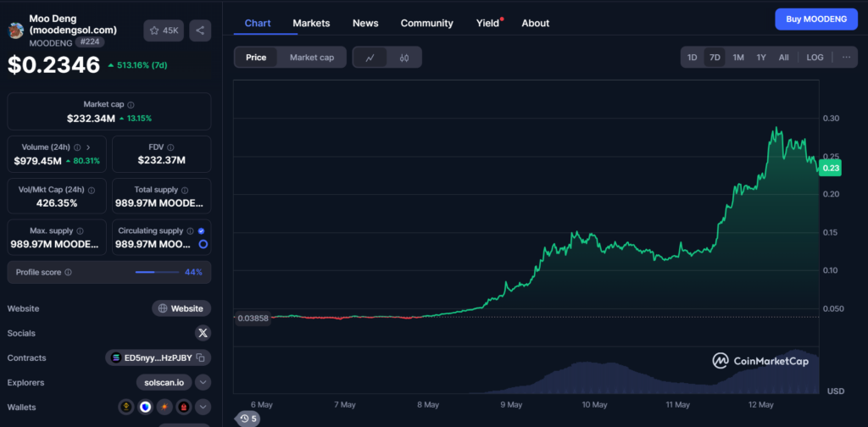Viewport: 868px width, 427px height.
Task: Open the X social profile icon
Action: (203, 333)
